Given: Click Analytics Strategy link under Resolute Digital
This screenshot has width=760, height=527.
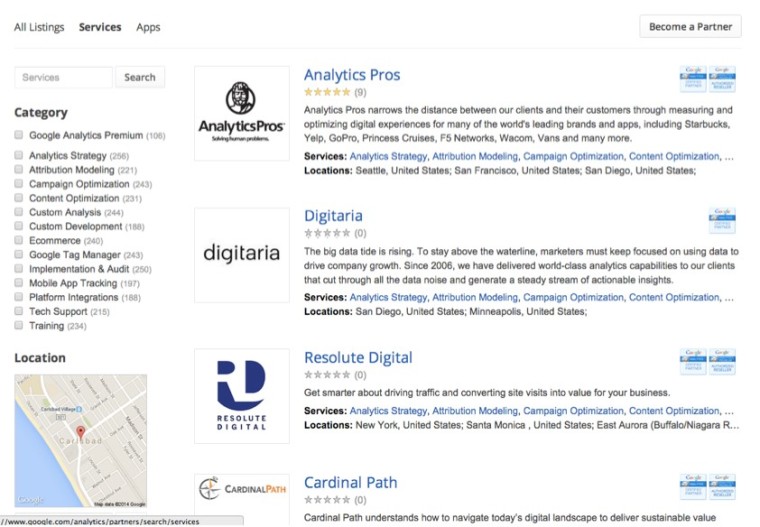Looking at the screenshot, I should [388, 411].
